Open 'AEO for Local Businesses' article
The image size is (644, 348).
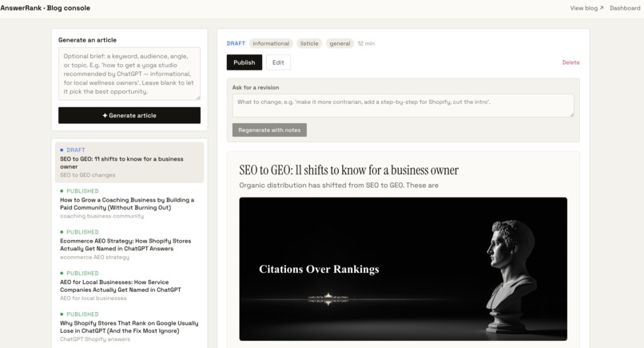129,286
